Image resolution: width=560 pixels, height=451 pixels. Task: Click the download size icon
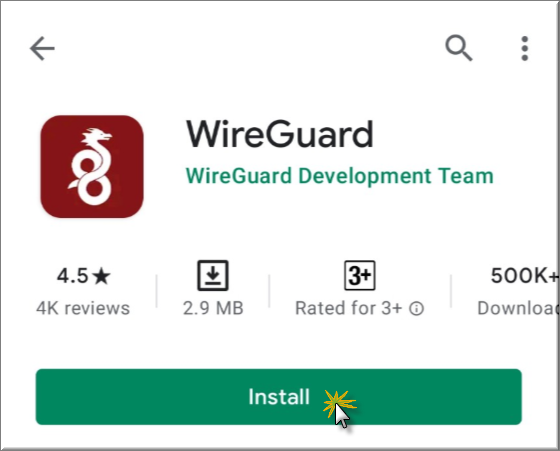213,275
